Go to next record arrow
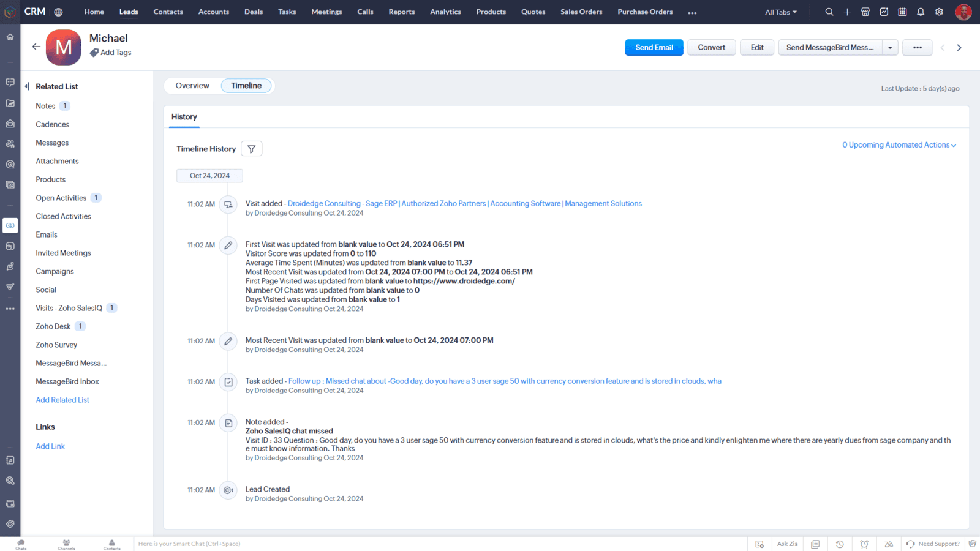Image resolution: width=980 pixels, height=551 pixels. [x=959, y=47]
